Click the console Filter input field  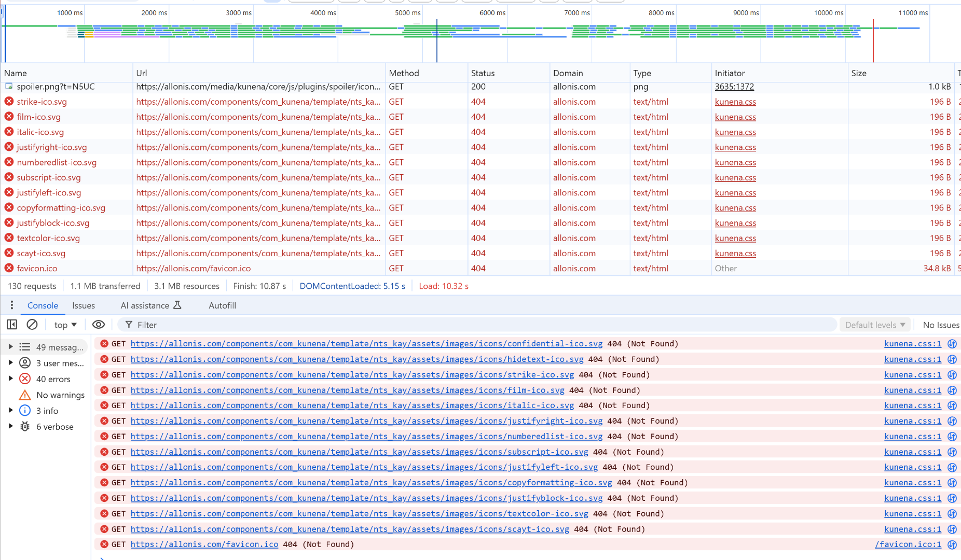click(477, 325)
